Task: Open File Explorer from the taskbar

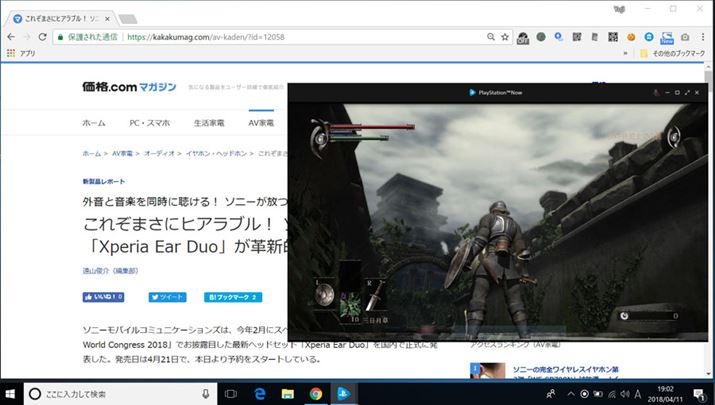Action: click(x=286, y=393)
